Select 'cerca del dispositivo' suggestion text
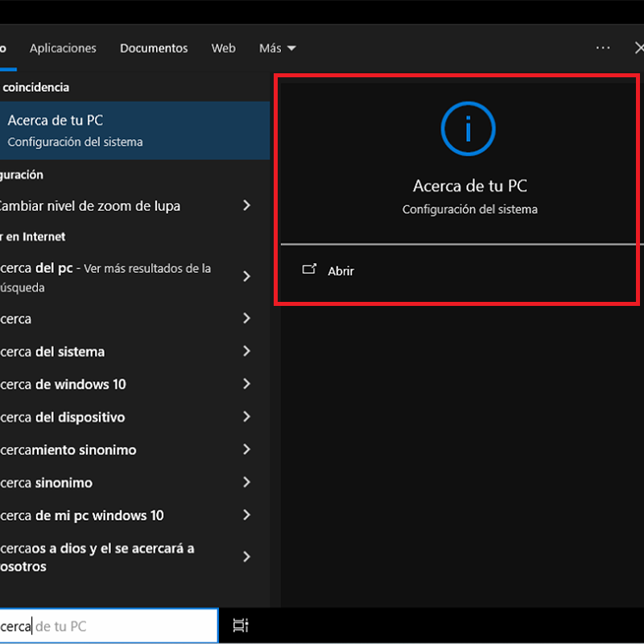The image size is (644, 644). pos(63,417)
